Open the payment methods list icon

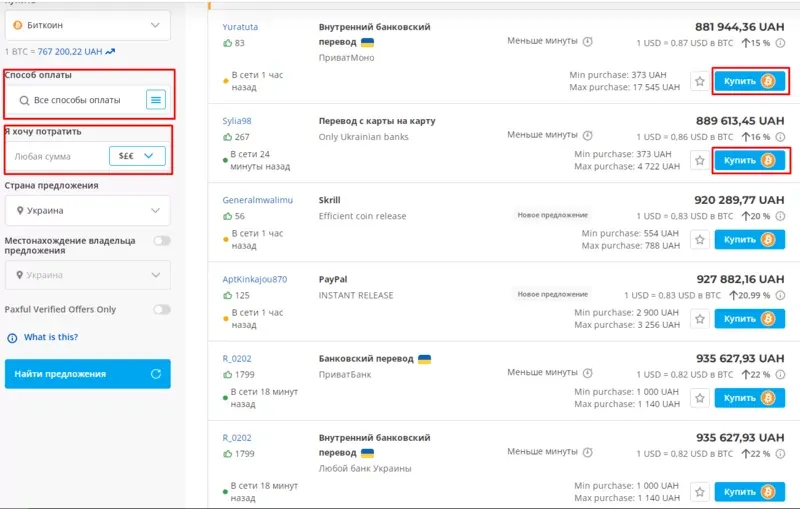(x=156, y=99)
